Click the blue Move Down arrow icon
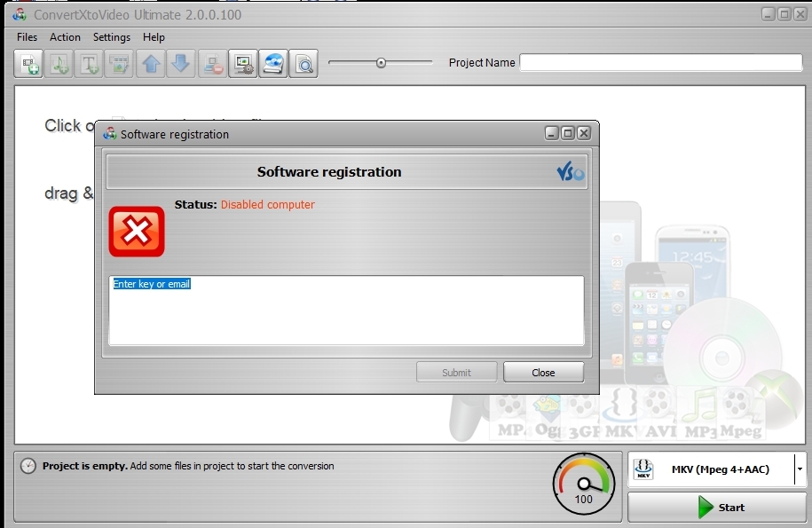812x528 pixels. pos(181,64)
